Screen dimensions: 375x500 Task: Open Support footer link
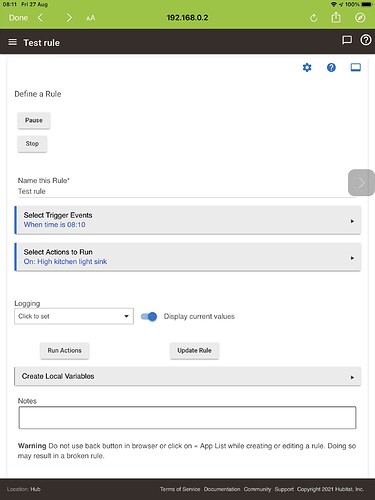[x=284, y=489]
